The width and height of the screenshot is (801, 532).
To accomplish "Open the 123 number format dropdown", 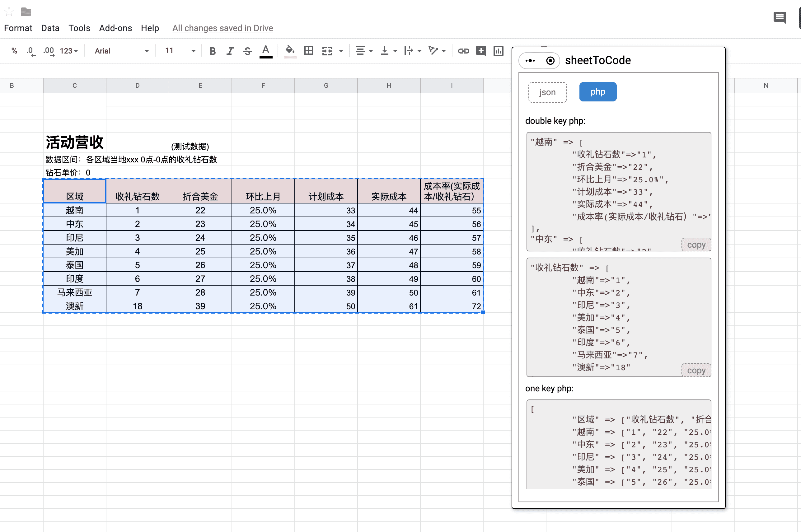I will pyautogui.click(x=69, y=51).
